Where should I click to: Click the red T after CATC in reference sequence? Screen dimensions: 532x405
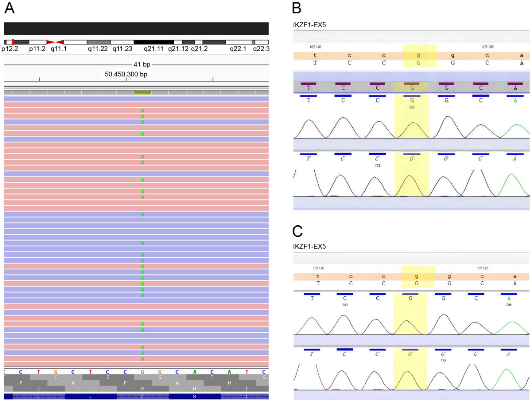[247, 372]
